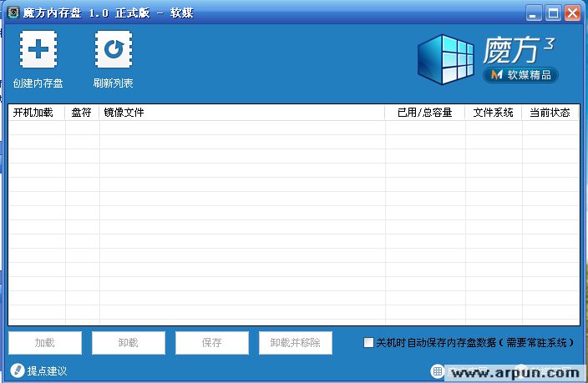
Task: Click the 加载 button
Action: click(x=45, y=342)
